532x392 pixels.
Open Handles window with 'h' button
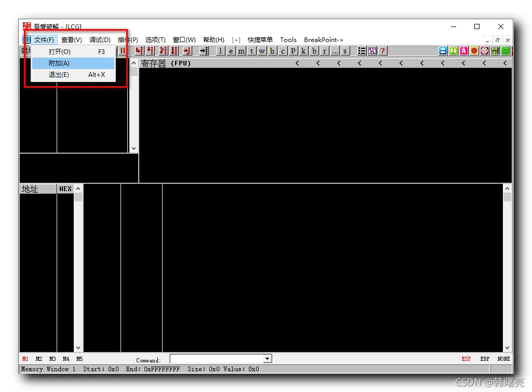pyautogui.click(x=272, y=51)
